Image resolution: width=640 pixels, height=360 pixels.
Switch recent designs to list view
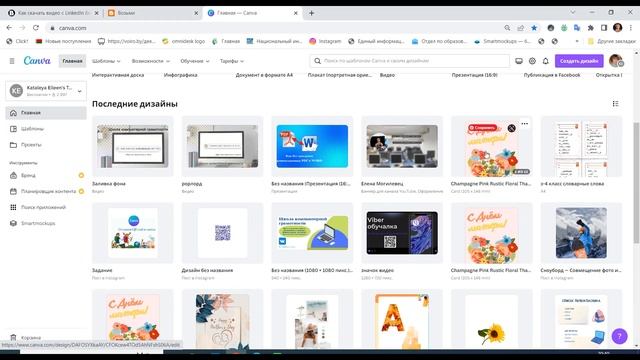click(616, 104)
